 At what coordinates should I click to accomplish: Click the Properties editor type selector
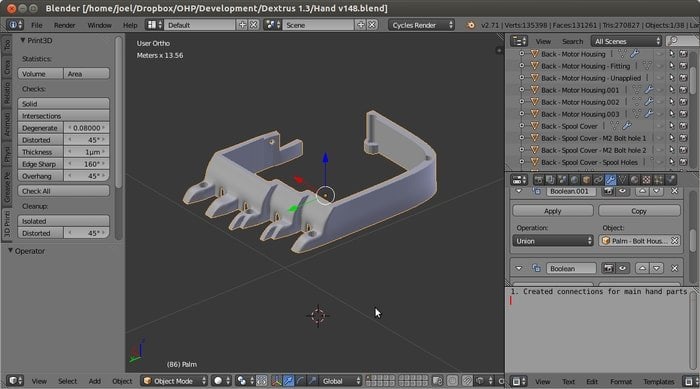519,180
